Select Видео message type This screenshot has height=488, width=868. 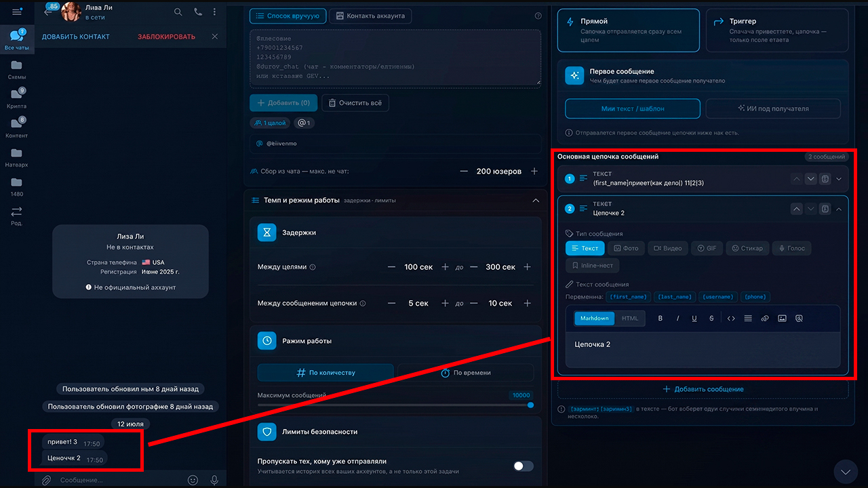(668, 248)
